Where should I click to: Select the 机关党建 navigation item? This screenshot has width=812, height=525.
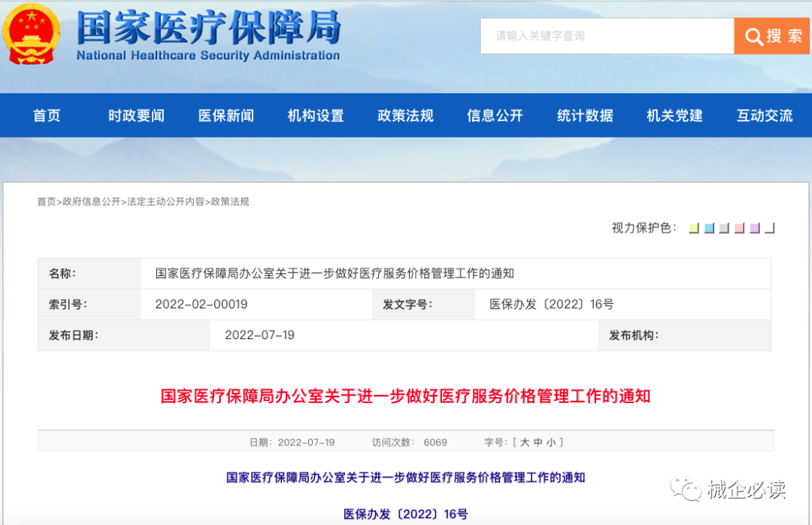(674, 116)
